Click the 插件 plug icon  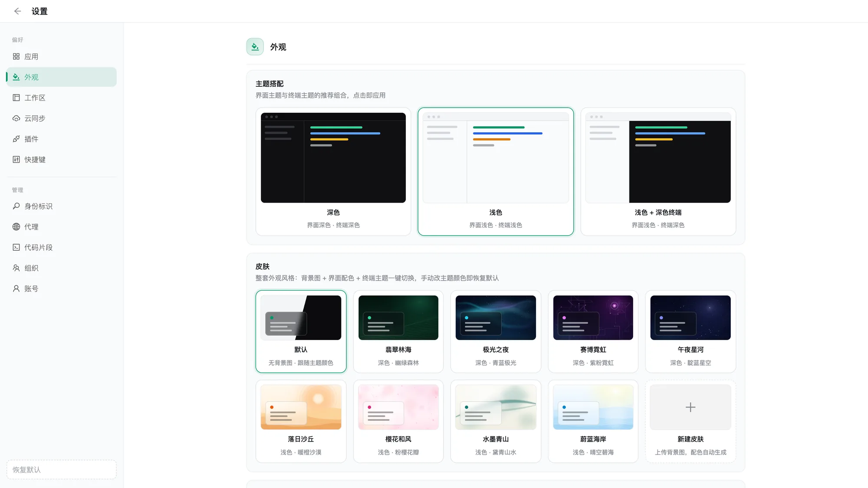(16, 139)
